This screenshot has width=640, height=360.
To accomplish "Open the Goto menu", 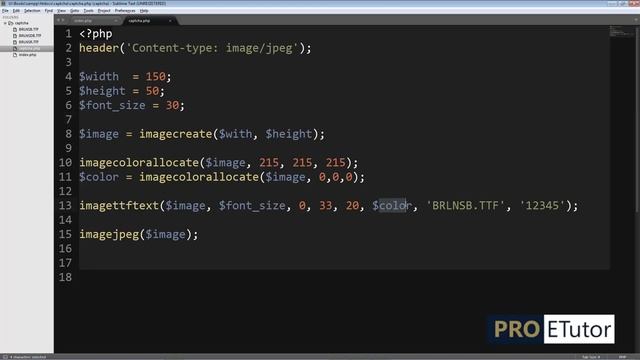I will [x=74, y=11].
